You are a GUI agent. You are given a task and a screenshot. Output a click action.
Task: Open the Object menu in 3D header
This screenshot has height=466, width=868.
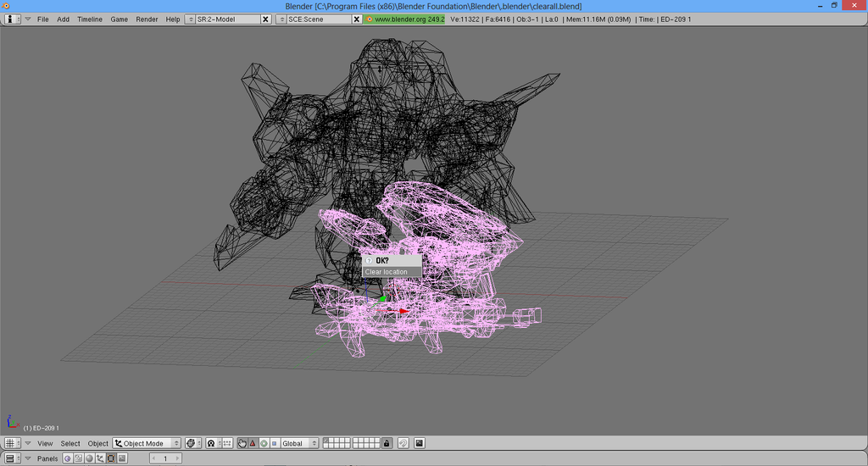click(98, 443)
